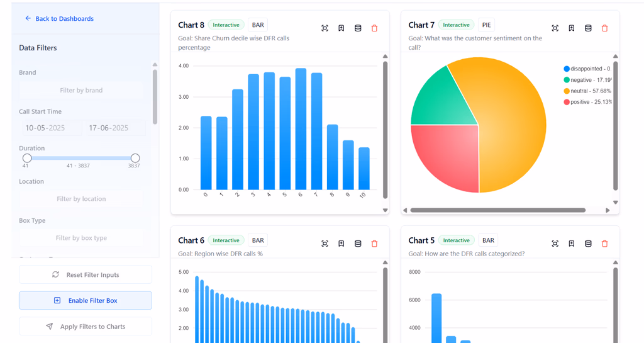Open Chart 6 database data icon
The height and width of the screenshot is (343, 644).
pyautogui.click(x=358, y=244)
